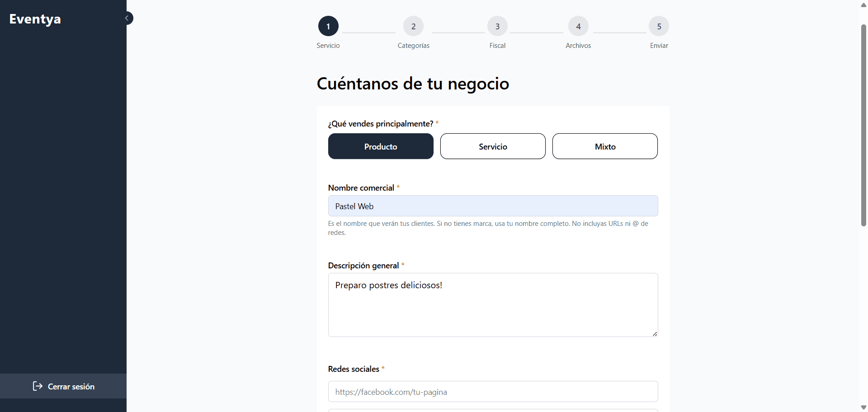The image size is (868, 412).
Task: Open step 2 Categorías circle
Action: (x=413, y=26)
